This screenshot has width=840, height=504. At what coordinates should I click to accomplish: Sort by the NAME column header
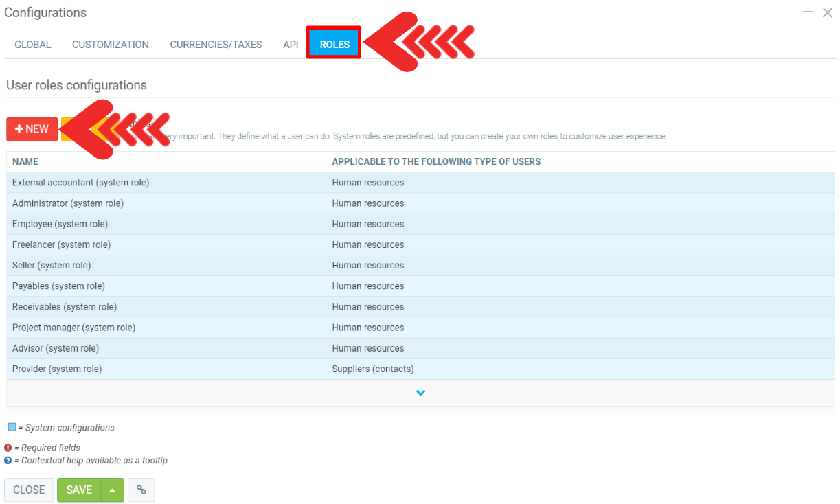coord(25,162)
